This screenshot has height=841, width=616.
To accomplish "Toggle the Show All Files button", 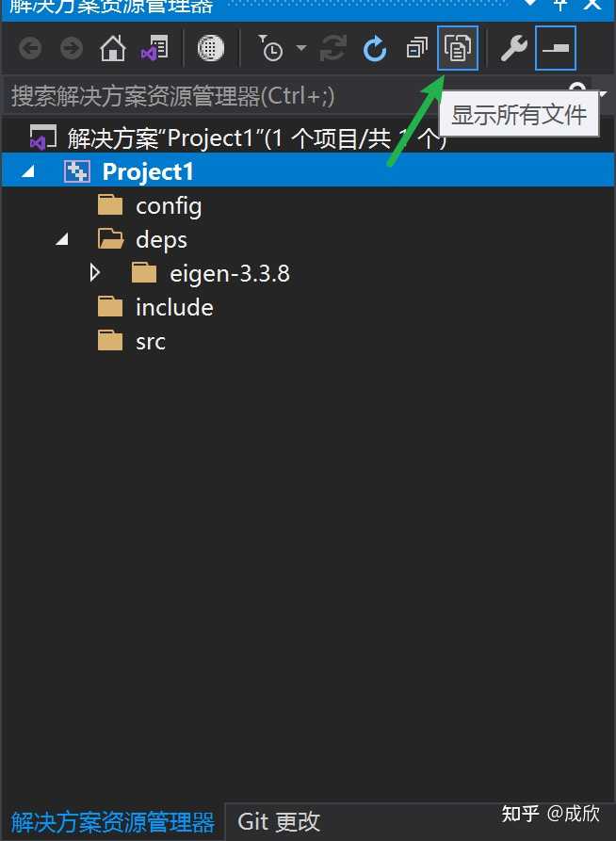I will [457, 48].
